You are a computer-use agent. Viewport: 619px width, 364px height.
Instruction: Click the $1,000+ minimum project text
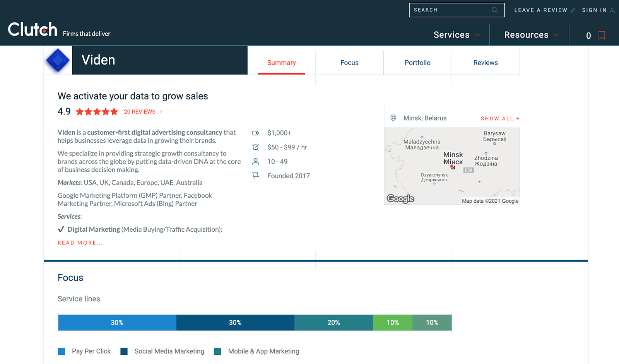point(279,133)
